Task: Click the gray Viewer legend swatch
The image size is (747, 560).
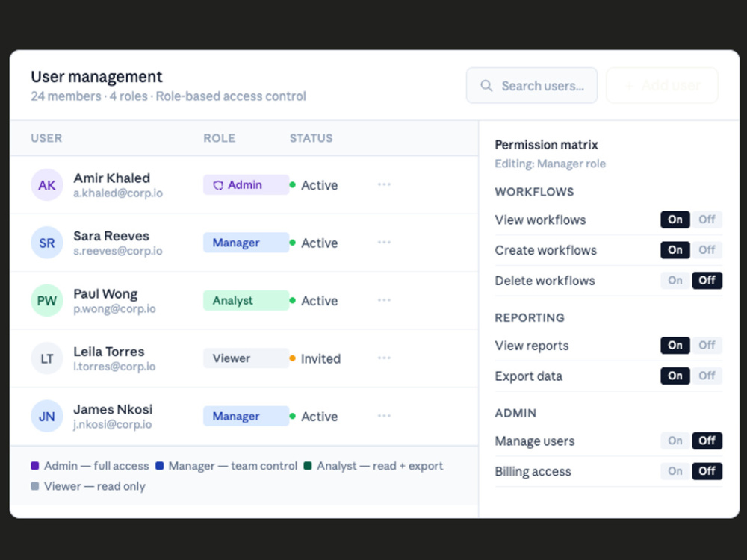Action: [35, 486]
